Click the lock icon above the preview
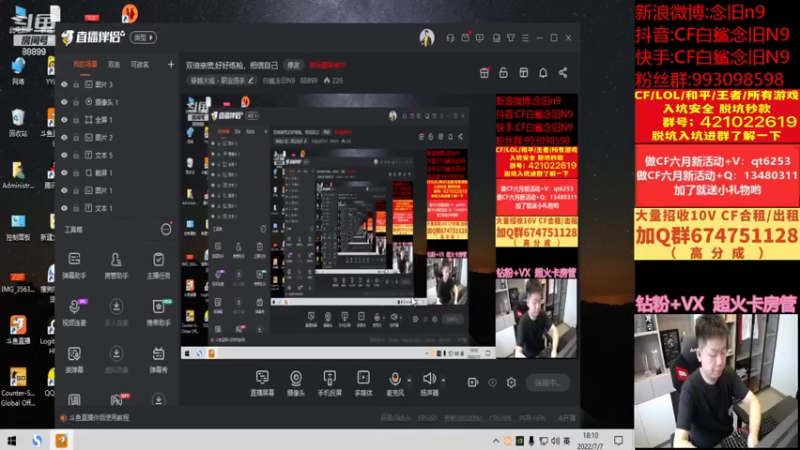 pyautogui.click(x=503, y=72)
